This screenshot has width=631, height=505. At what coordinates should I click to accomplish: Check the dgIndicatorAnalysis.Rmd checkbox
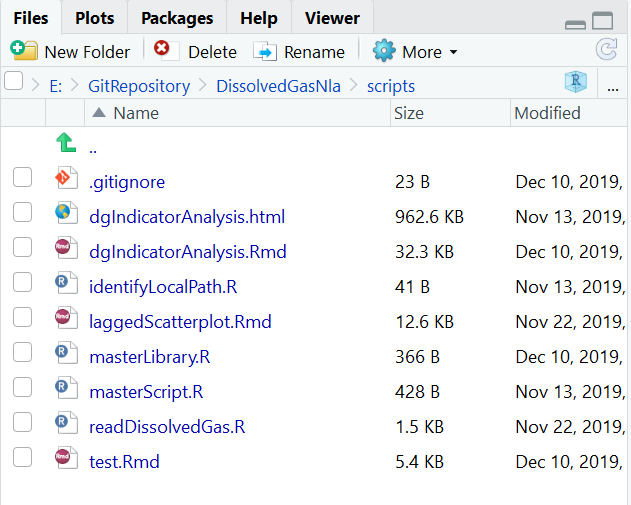click(23, 247)
